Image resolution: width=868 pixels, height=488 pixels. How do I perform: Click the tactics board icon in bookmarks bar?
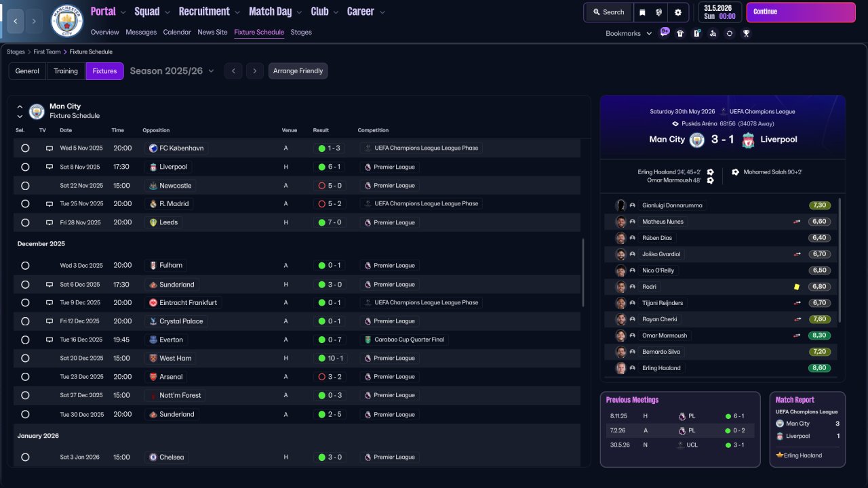[x=696, y=33]
